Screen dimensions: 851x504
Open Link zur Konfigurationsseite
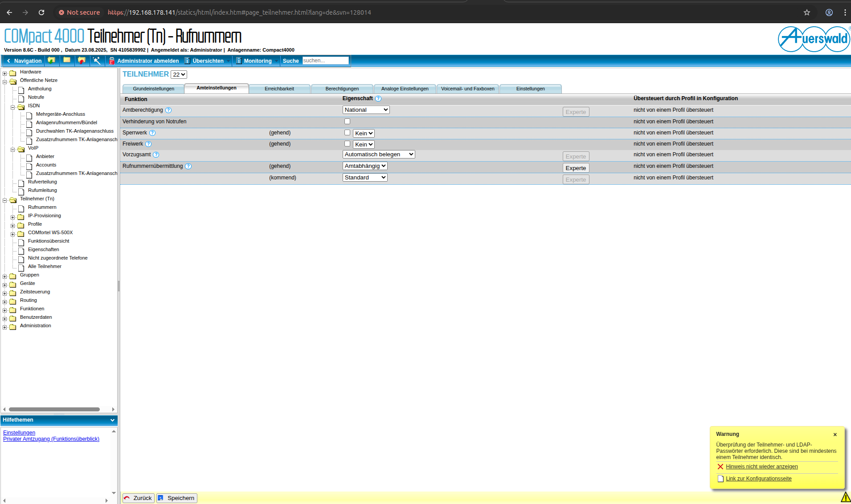(x=759, y=479)
